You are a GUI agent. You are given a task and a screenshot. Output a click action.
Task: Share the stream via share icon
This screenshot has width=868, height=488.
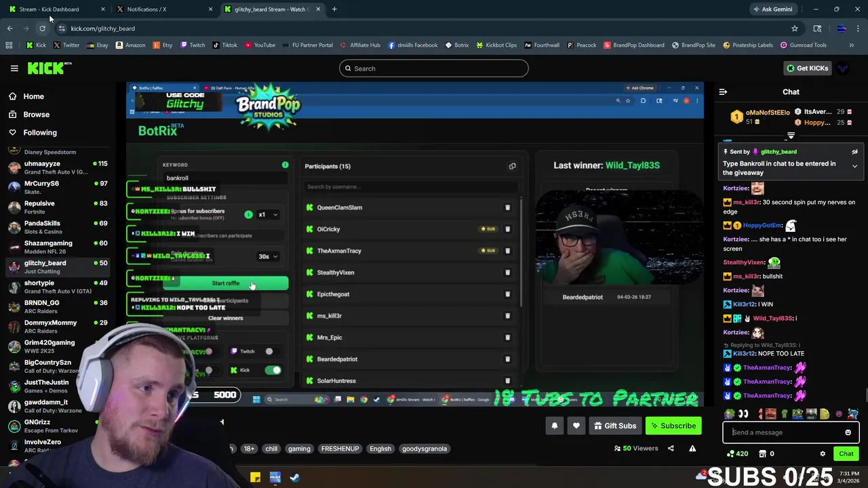click(x=671, y=448)
